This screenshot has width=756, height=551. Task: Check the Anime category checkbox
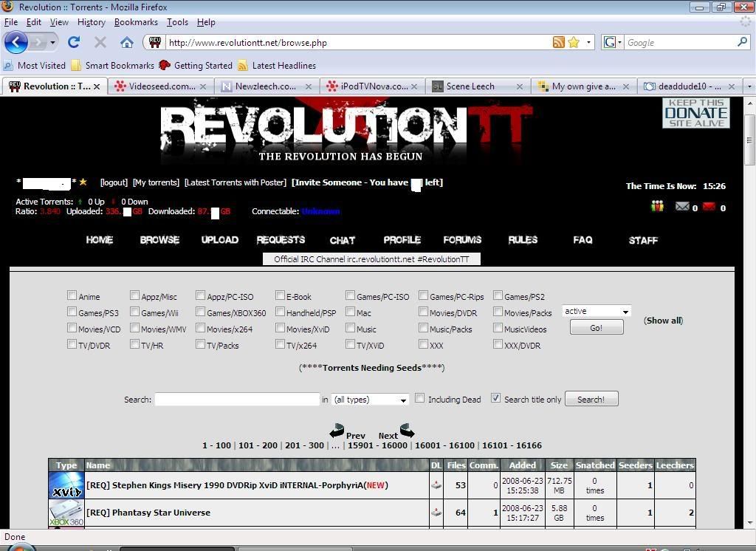click(x=72, y=295)
